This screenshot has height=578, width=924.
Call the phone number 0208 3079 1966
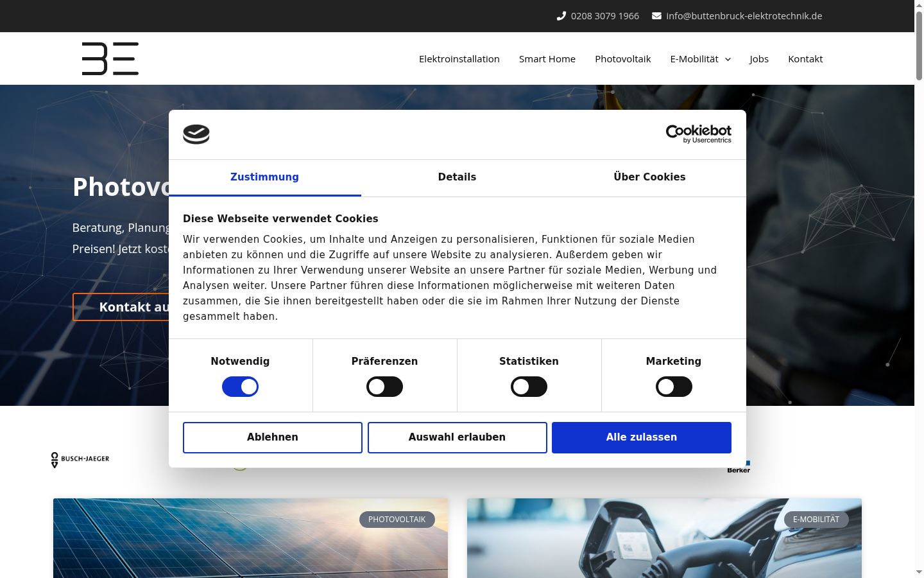(605, 16)
